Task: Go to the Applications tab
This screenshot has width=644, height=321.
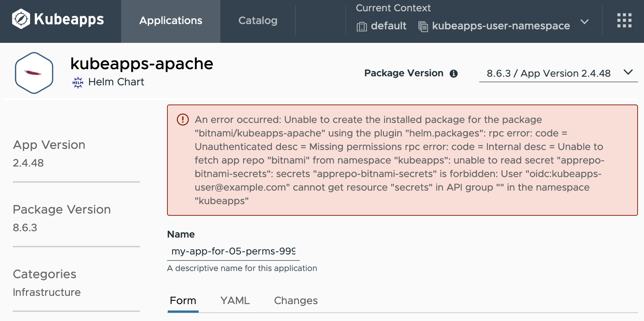Action: coord(171,21)
